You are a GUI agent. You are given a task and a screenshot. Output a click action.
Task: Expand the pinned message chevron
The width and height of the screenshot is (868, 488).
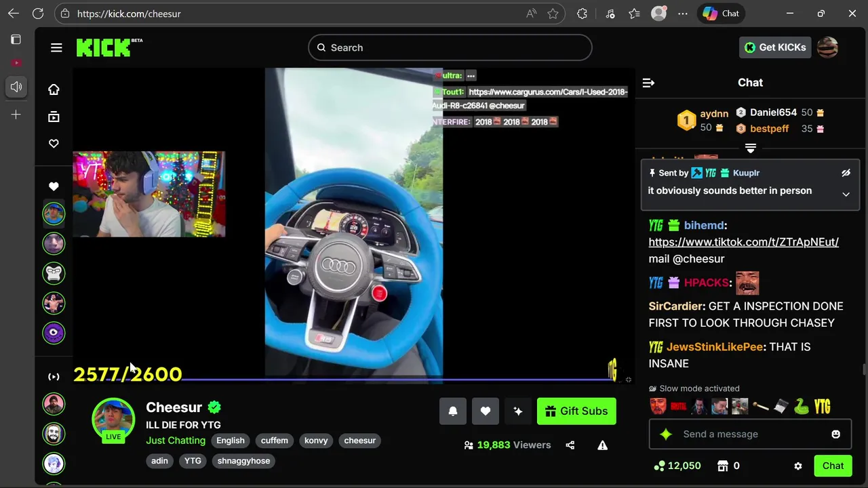[846, 195]
